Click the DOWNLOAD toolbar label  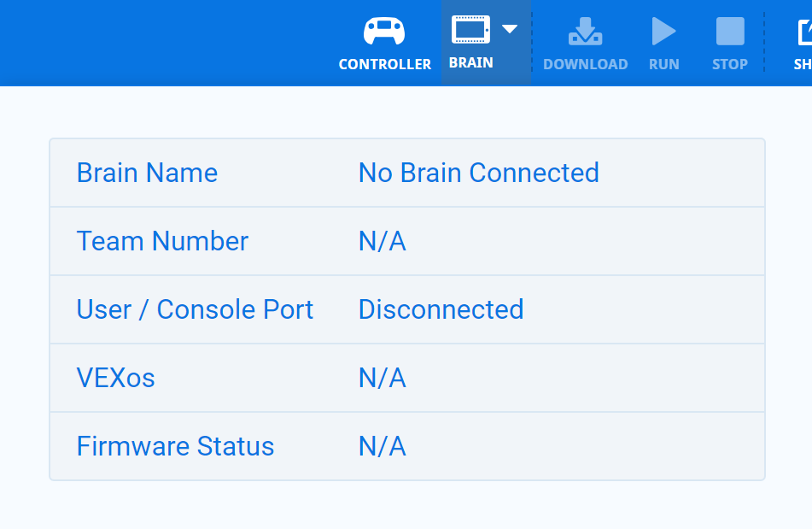click(x=585, y=64)
